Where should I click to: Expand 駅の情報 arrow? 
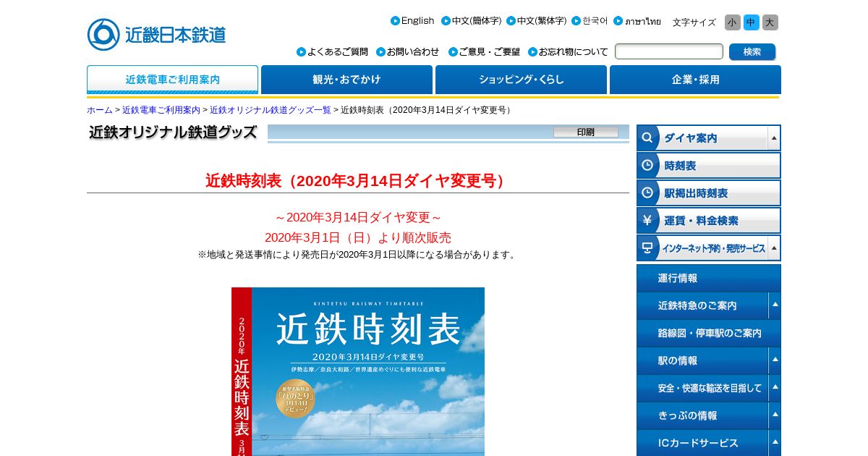pos(774,360)
